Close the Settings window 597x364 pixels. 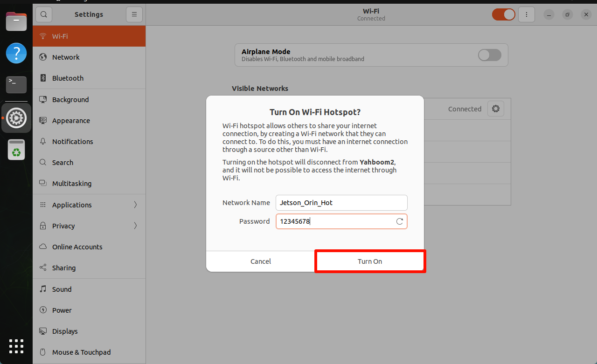click(x=586, y=14)
